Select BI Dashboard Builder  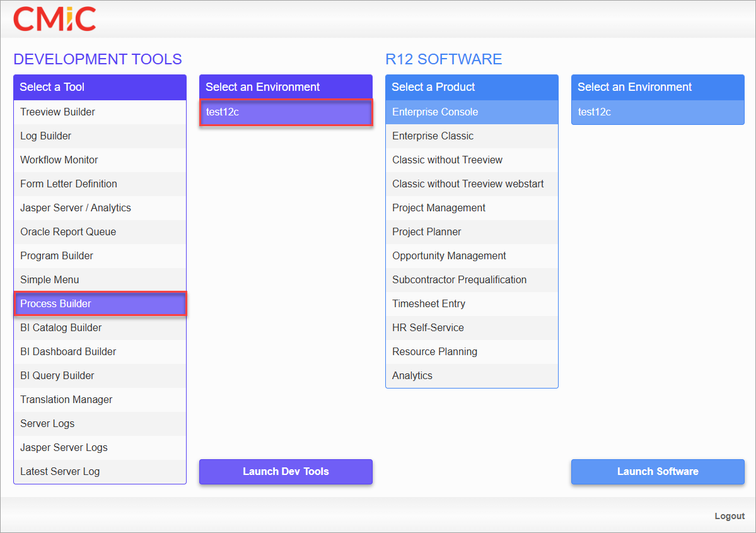[x=100, y=351]
